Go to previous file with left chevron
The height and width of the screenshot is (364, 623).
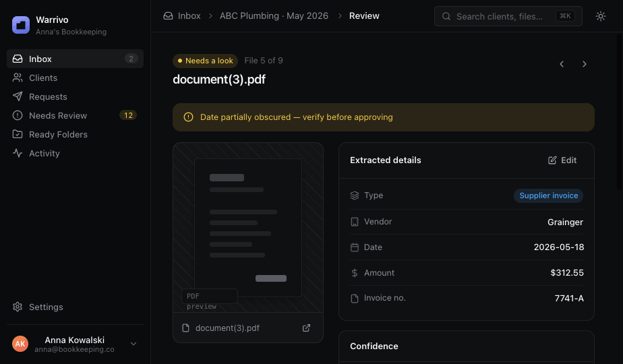click(562, 64)
